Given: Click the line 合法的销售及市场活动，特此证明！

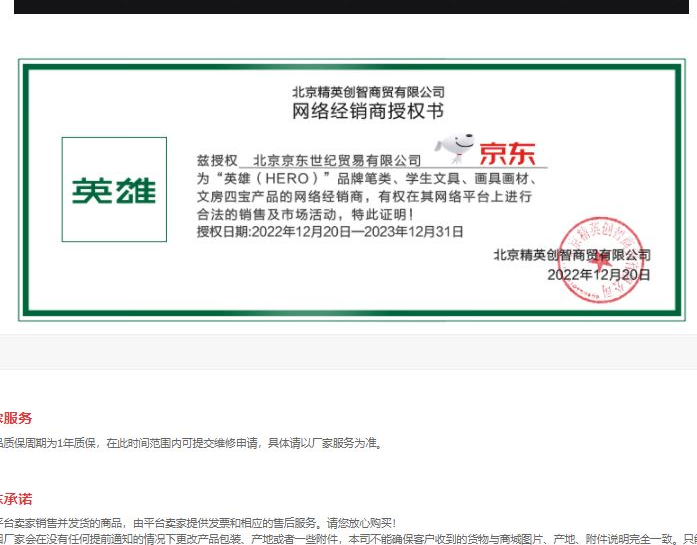Looking at the screenshot, I should point(306,215).
